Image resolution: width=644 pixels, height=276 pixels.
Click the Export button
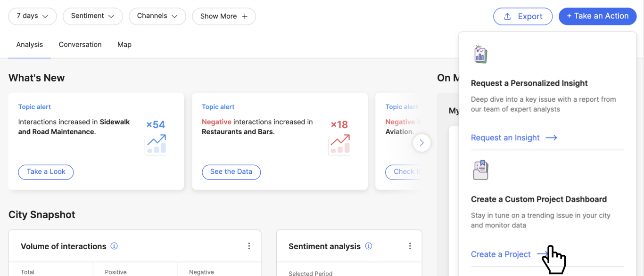pyautogui.click(x=523, y=16)
